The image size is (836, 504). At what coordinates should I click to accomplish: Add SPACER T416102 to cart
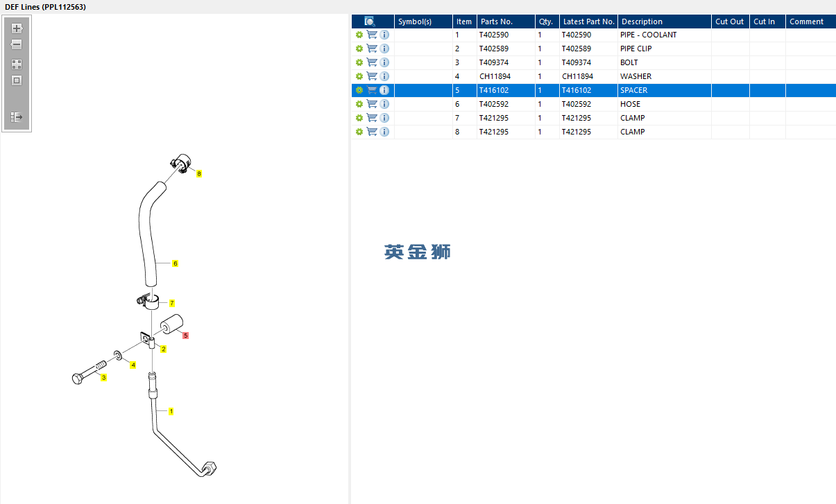372,90
